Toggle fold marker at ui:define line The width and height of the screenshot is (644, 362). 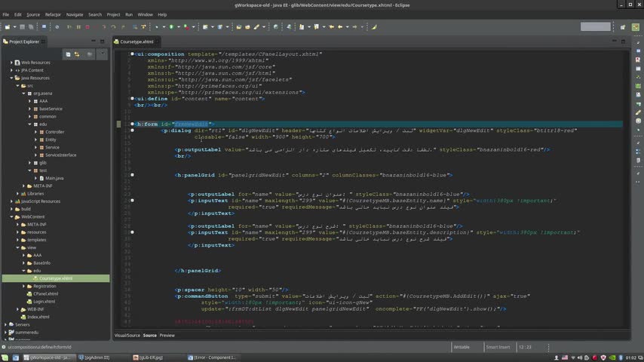coord(132,99)
